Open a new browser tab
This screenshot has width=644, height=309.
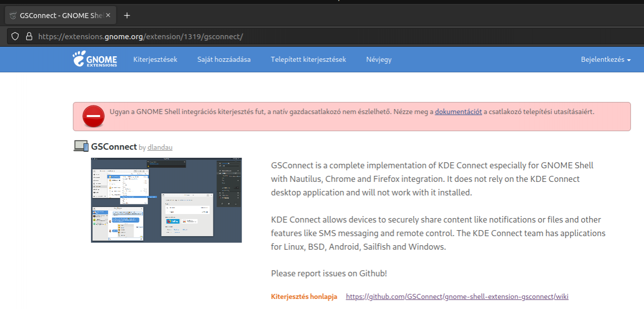(127, 16)
